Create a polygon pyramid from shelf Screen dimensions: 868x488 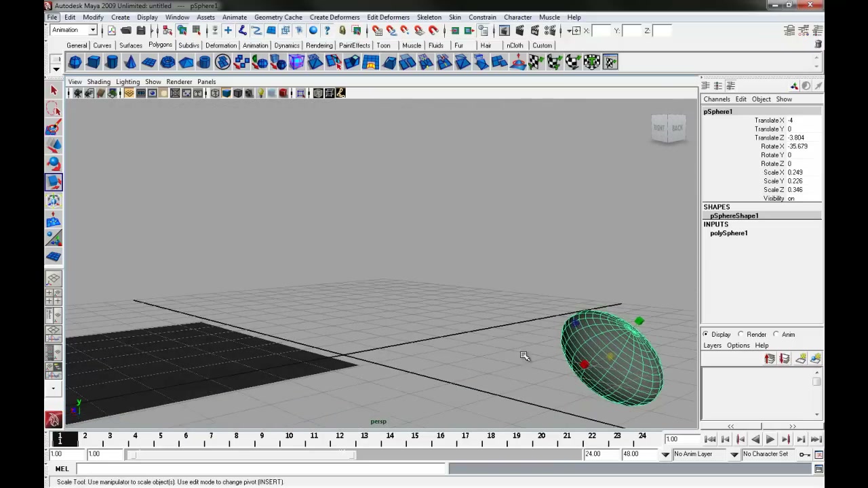[186, 62]
